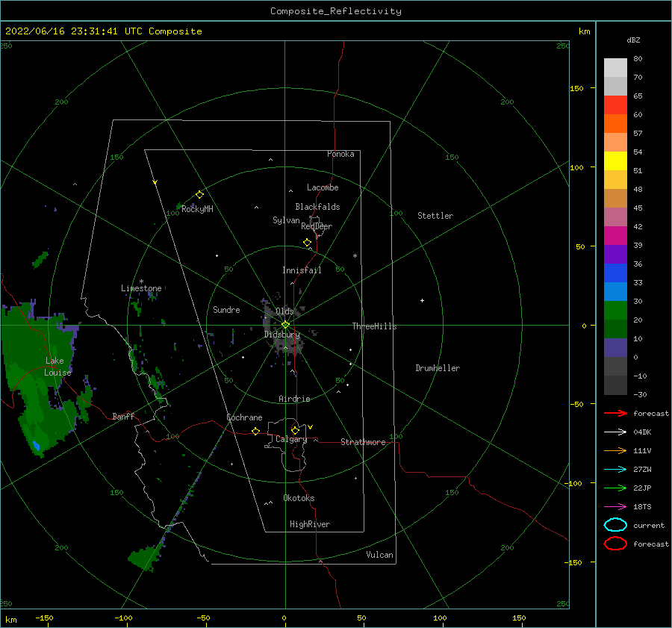Click the Sundre label
Viewport: 672px width, 628px height.
226,309
